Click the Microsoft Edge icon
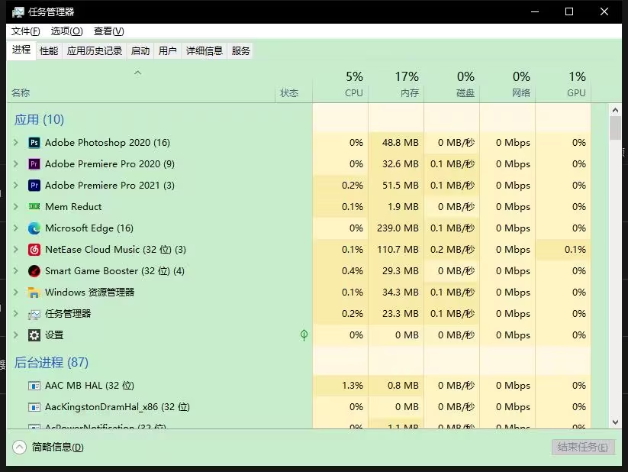628x473 pixels. 34,228
